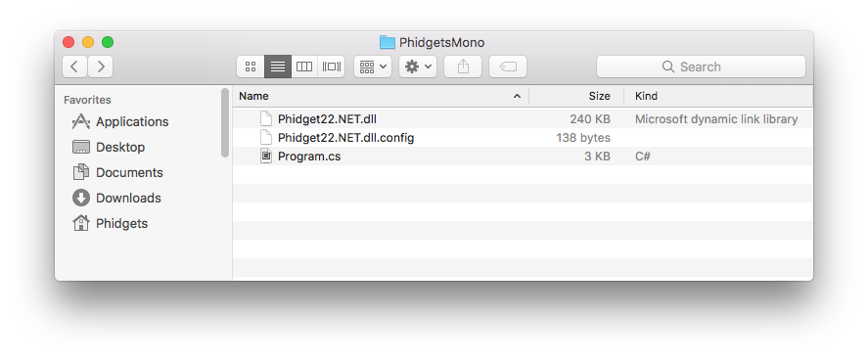Go forward with the right arrow
Image resolution: width=868 pixels, height=359 pixels.
(x=100, y=67)
